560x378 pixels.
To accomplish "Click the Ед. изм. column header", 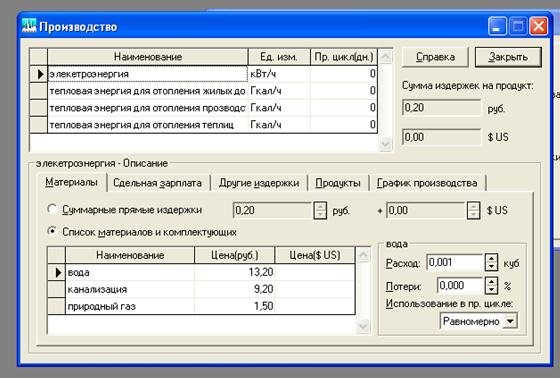I will coord(279,57).
